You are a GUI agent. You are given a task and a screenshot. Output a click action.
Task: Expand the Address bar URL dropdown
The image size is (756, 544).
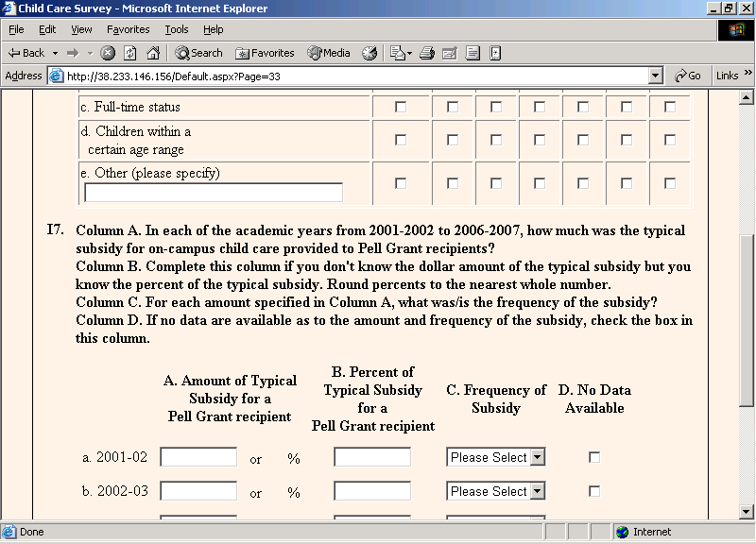tap(656, 76)
